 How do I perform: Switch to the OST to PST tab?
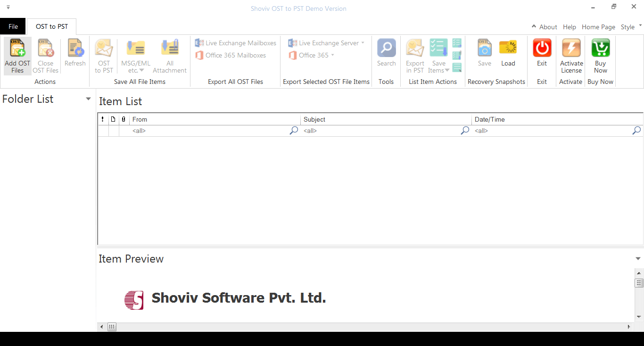pos(52,26)
